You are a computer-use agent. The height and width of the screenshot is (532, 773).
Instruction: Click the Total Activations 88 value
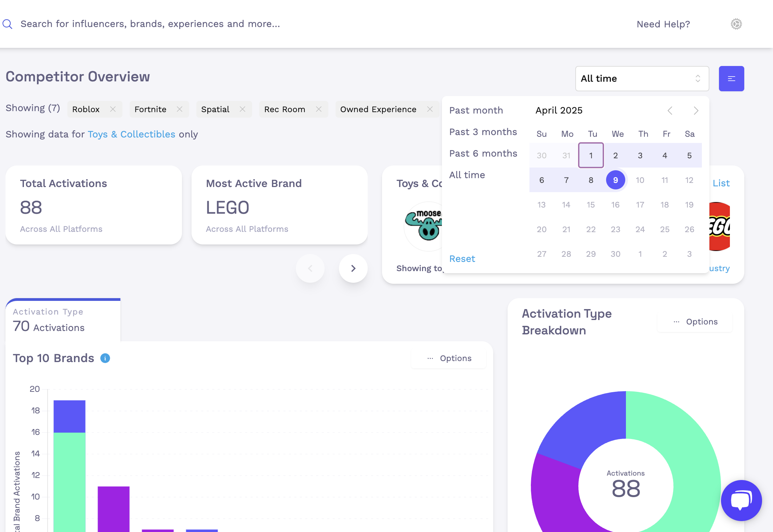pos(31,208)
